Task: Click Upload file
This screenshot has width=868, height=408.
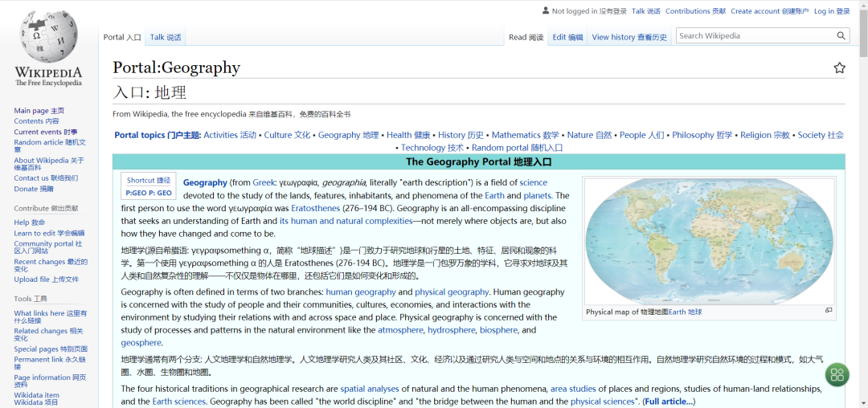Action: pyautogui.click(x=47, y=279)
